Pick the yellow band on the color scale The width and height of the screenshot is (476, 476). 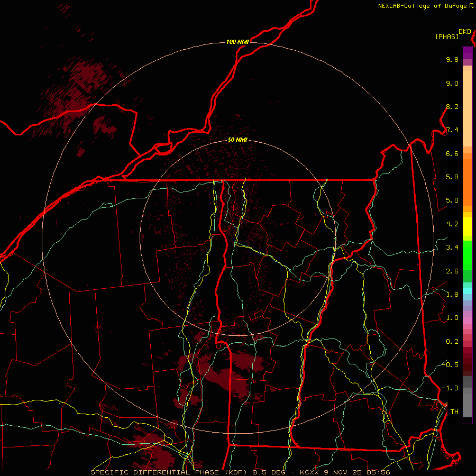[467, 226]
